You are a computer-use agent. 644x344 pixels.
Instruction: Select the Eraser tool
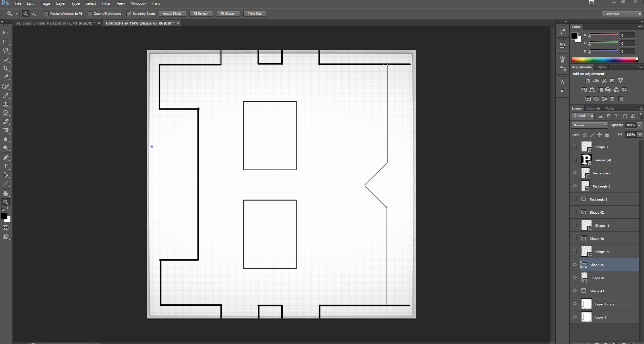pyautogui.click(x=6, y=122)
